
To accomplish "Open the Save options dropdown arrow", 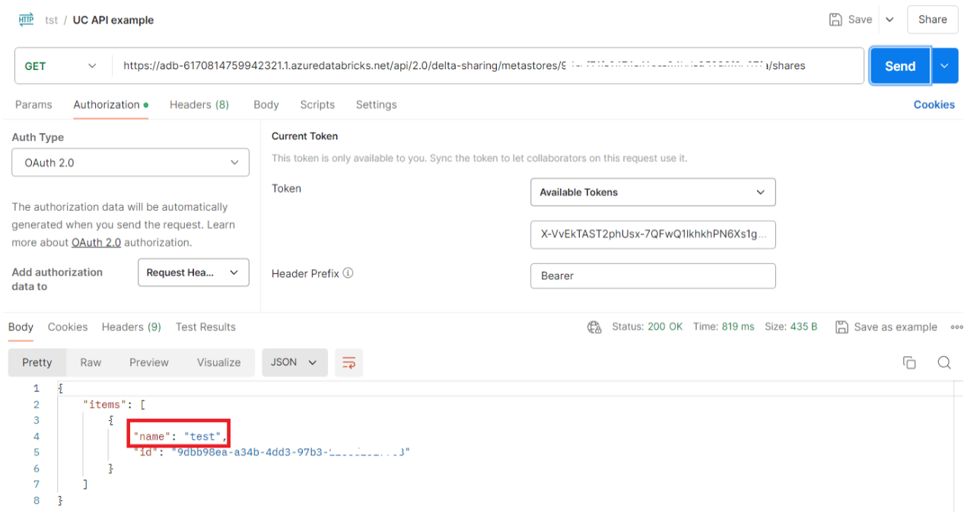I will pyautogui.click(x=889, y=20).
